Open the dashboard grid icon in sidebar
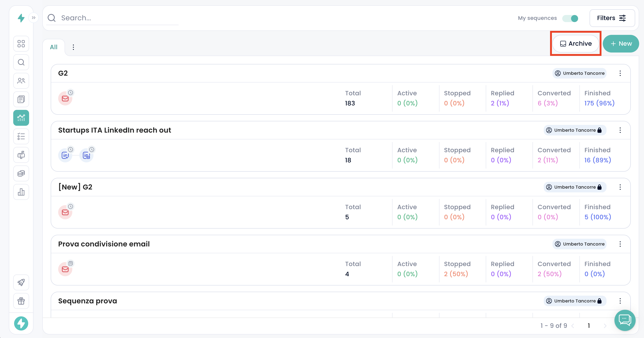The image size is (644, 338). click(21, 44)
